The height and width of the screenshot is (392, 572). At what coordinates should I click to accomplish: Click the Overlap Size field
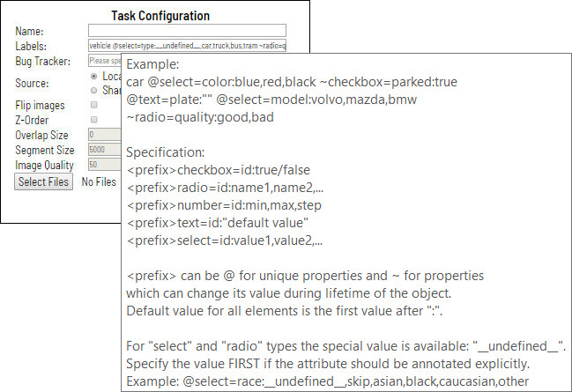coord(105,135)
